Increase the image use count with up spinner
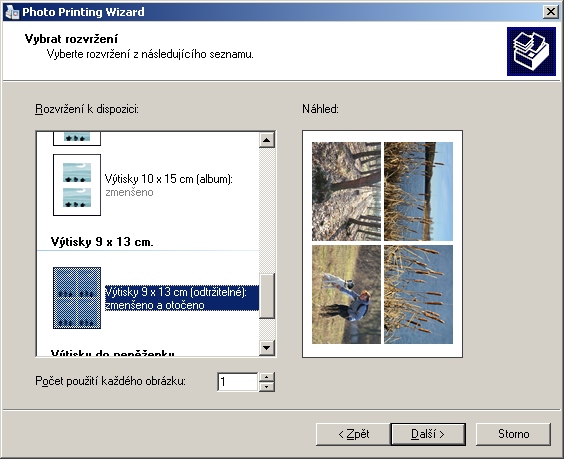This screenshot has height=459, width=564. (267, 377)
